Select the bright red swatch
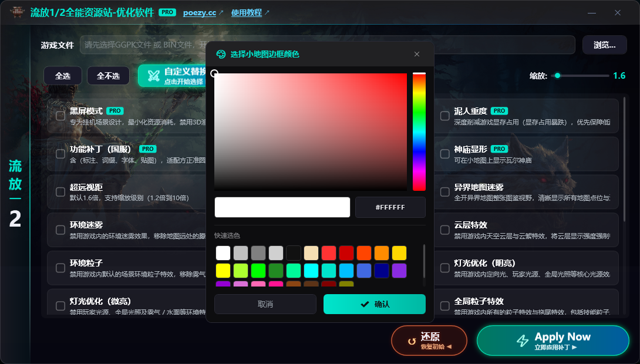The height and width of the screenshot is (364, 640). point(329,253)
